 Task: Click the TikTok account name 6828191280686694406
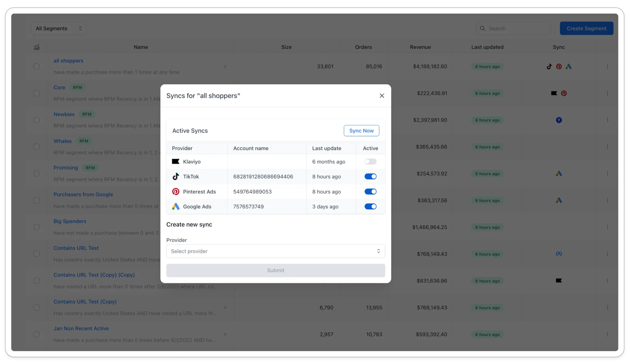[263, 177]
